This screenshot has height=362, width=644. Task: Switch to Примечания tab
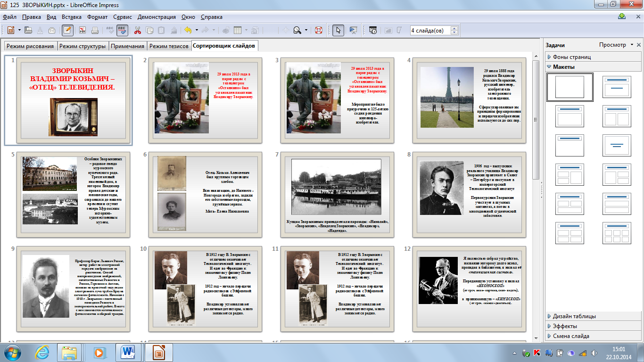pos(128,46)
